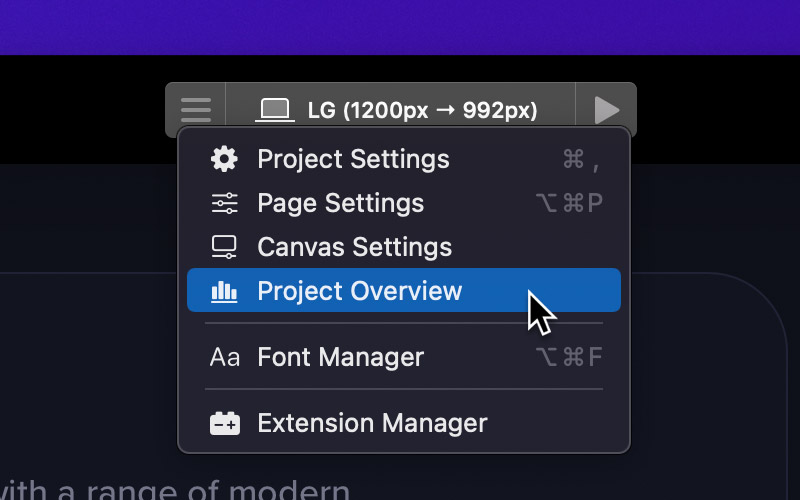Image resolution: width=800 pixels, height=500 pixels.
Task: Open the highlighted Project Overview item
Action: pyautogui.click(x=404, y=290)
